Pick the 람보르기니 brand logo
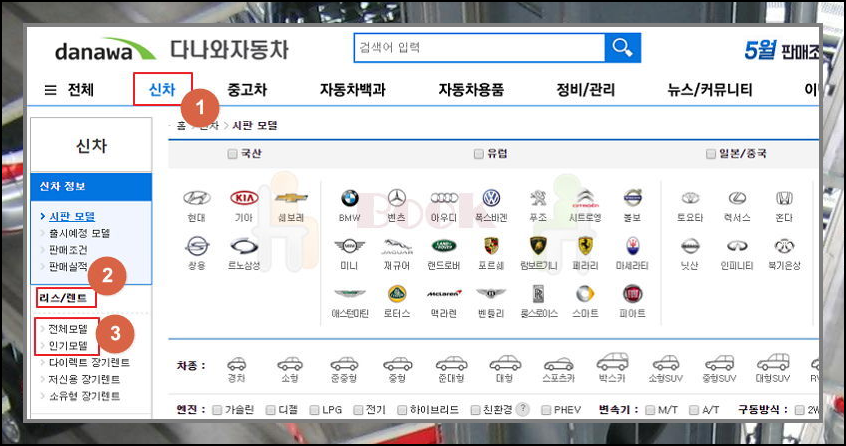846x446 pixels. point(538,246)
